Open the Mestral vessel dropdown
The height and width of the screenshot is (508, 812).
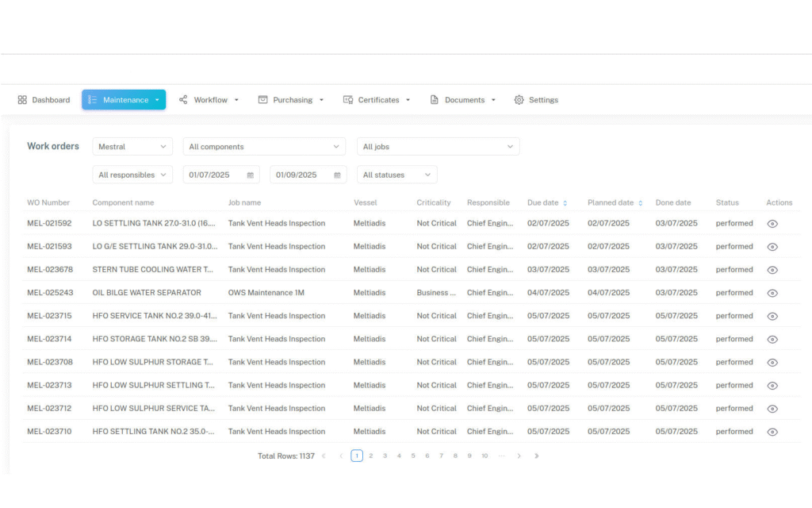(x=132, y=147)
